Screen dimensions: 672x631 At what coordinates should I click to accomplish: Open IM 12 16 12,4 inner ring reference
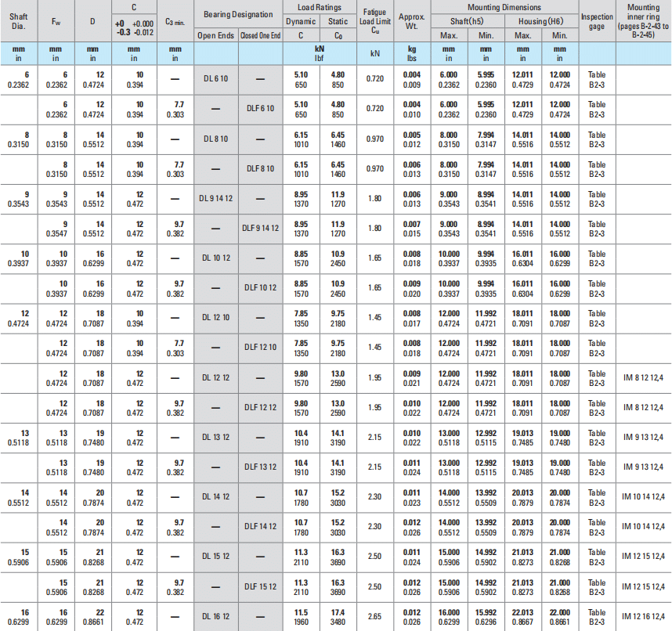(x=644, y=616)
